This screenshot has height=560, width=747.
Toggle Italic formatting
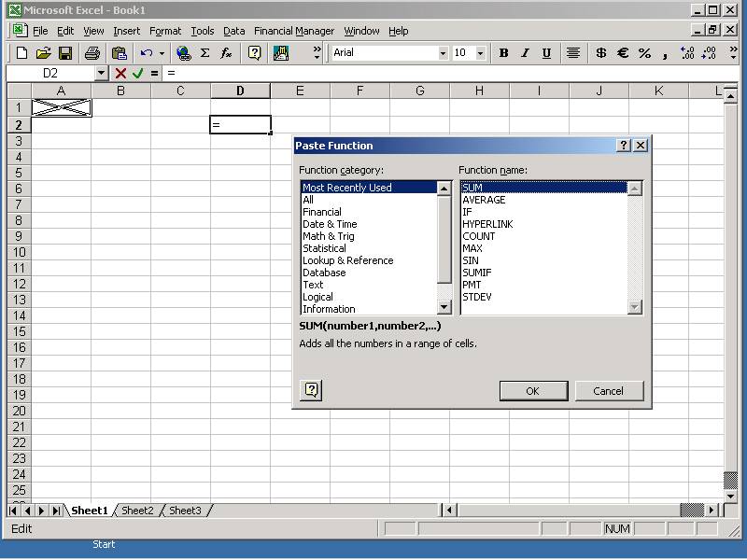[x=525, y=53]
